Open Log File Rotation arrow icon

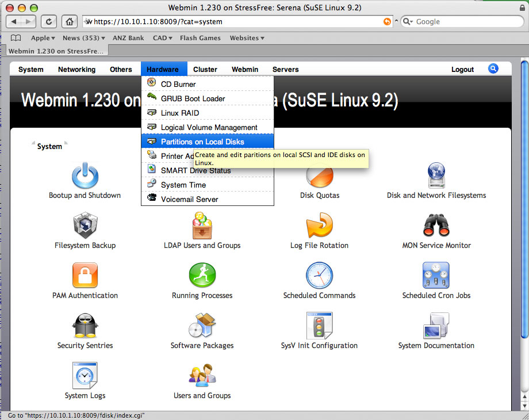pyautogui.click(x=319, y=225)
